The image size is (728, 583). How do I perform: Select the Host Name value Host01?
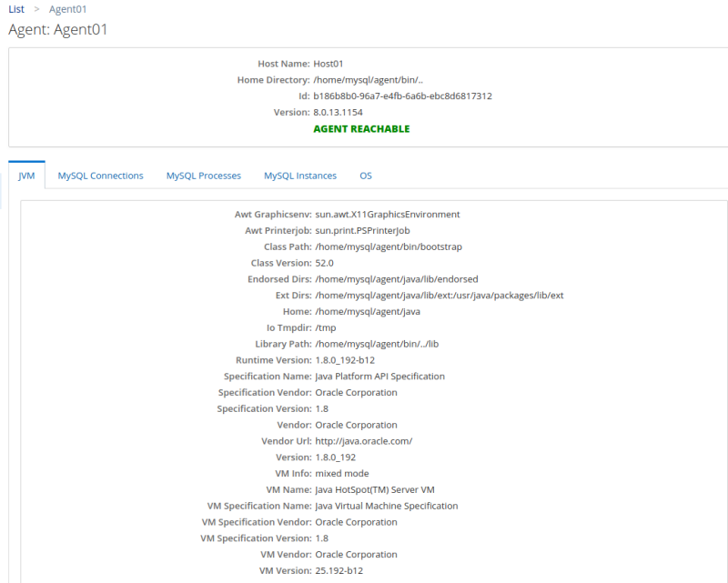click(x=329, y=64)
